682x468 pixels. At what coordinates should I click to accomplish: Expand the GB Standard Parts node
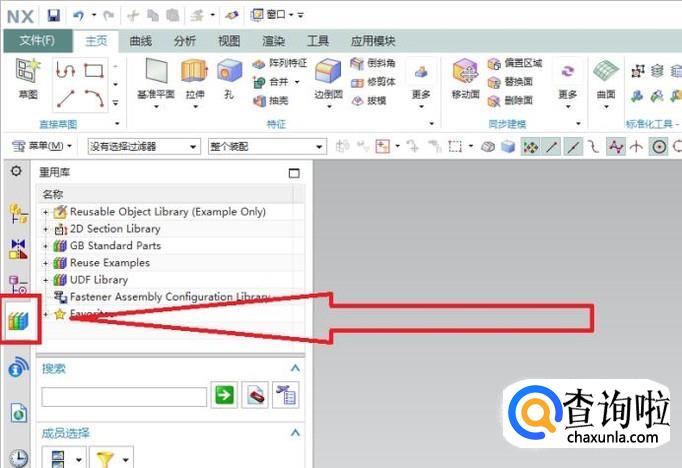[x=45, y=246]
